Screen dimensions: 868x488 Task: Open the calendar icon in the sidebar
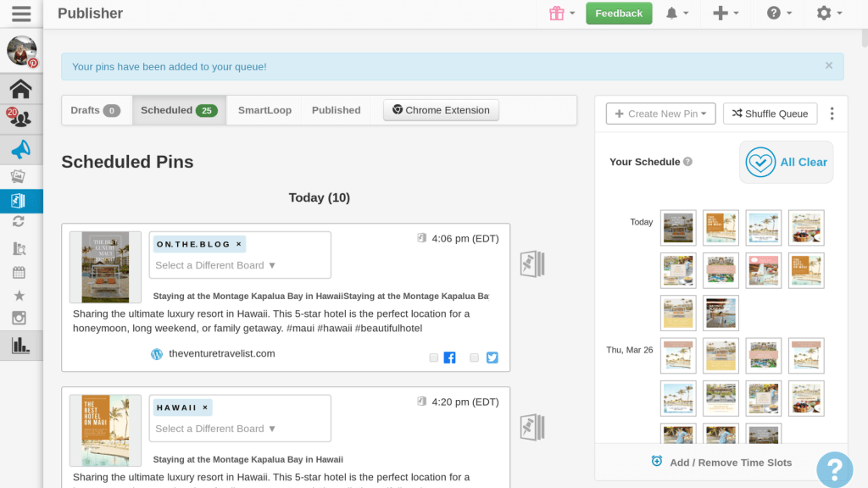click(x=19, y=273)
